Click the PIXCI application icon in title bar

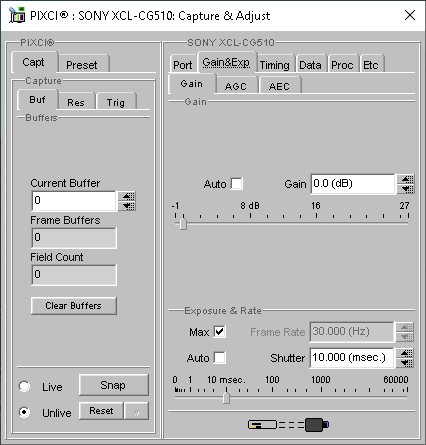coord(17,15)
